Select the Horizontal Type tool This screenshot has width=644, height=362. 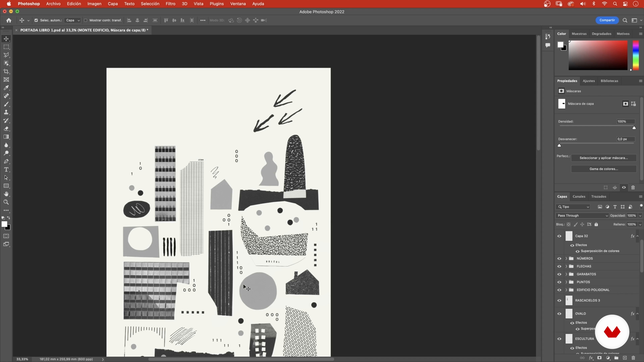point(6,170)
